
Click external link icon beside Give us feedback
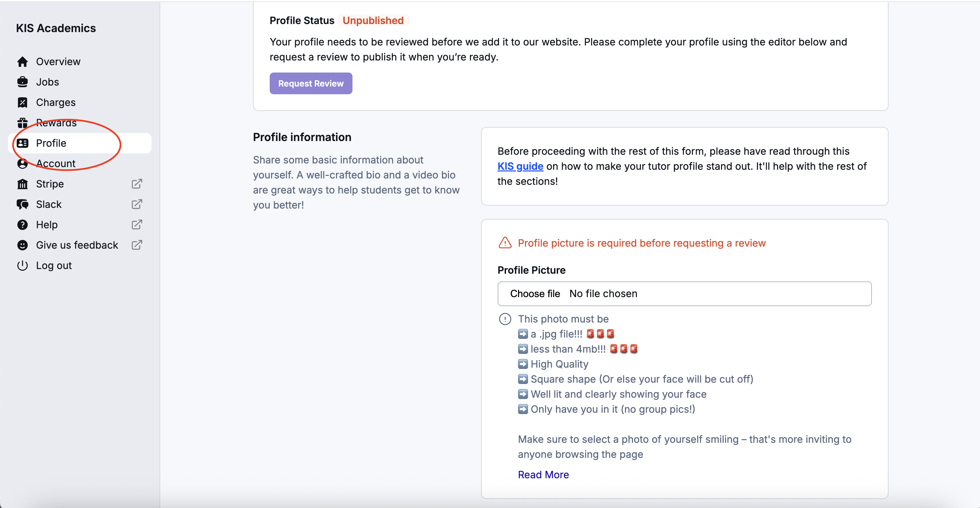pos(137,245)
